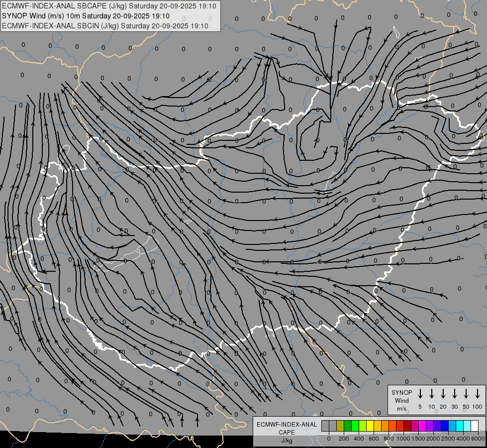Click the CAPE label in color legend

pyautogui.click(x=287, y=432)
